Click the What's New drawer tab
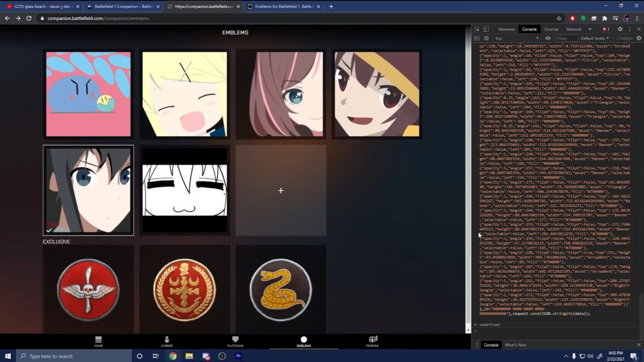 516,345
